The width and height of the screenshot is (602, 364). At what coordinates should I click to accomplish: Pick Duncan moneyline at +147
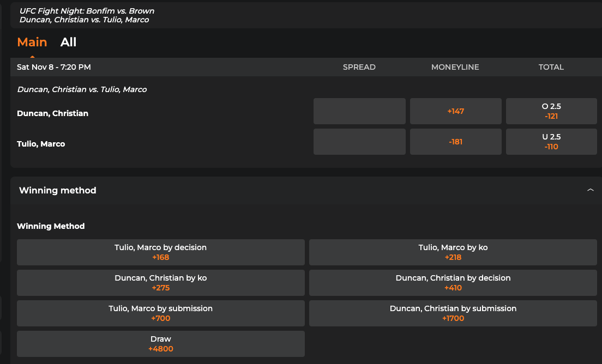[x=455, y=111]
